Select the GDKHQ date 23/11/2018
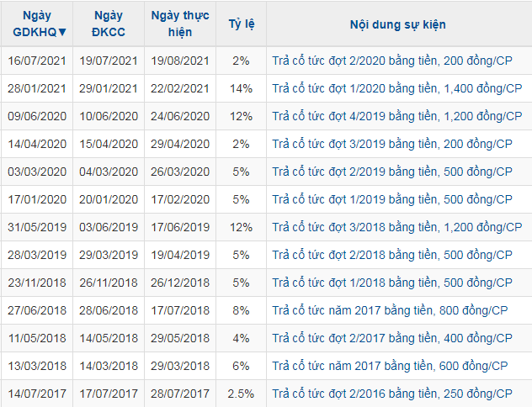The height and width of the screenshot is (407, 532). [x=36, y=283]
